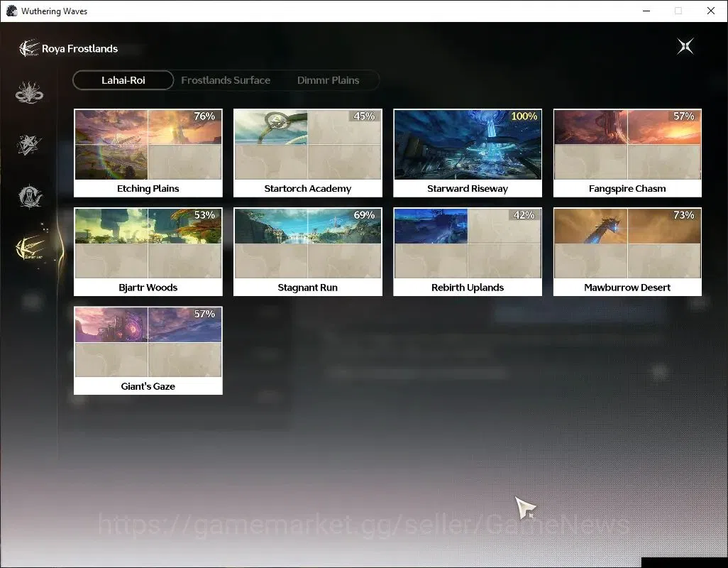Open the Giant's Gaze area card
This screenshot has height=568, width=728.
click(x=148, y=351)
